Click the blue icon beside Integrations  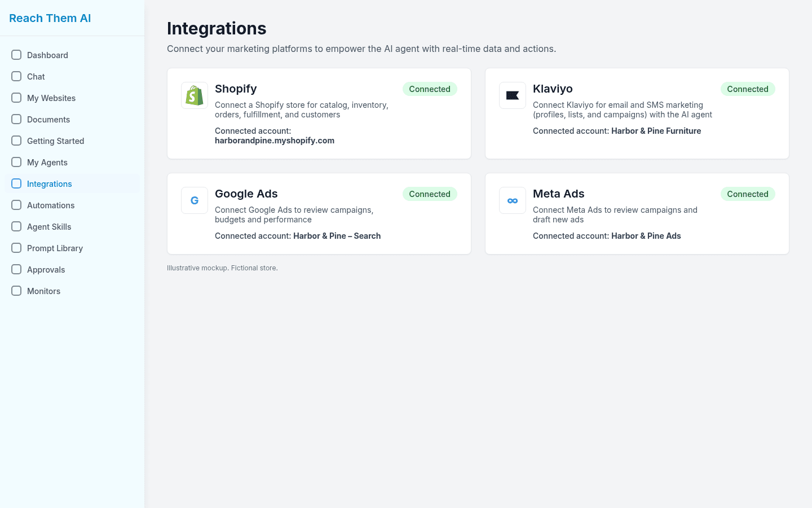click(x=16, y=183)
